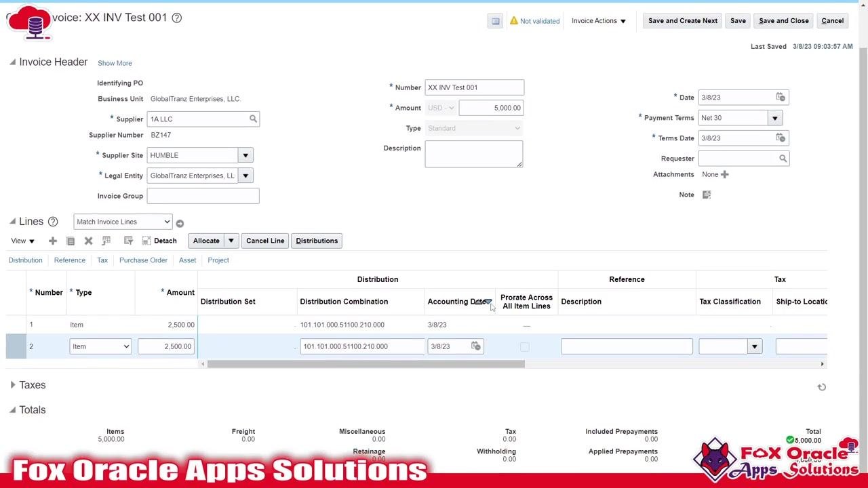Switch to the Reference tab

tap(70, 260)
